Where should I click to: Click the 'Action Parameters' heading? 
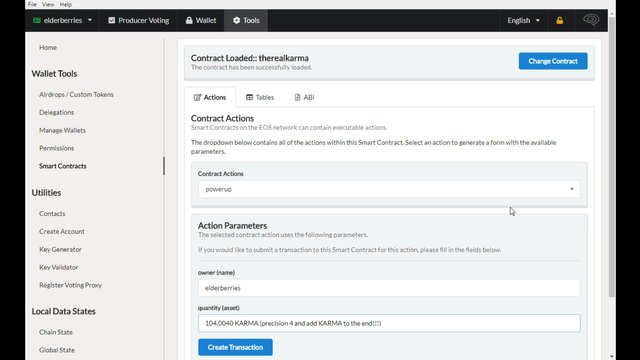[232, 226]
